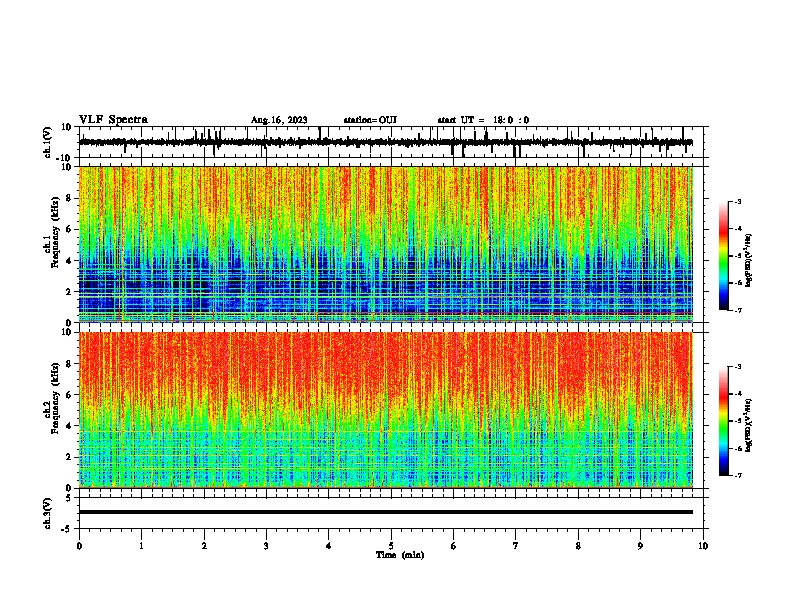Click the ch.2 spectrogram color scale bar
The height and width of the screenshot is (612, 792).
724,421
